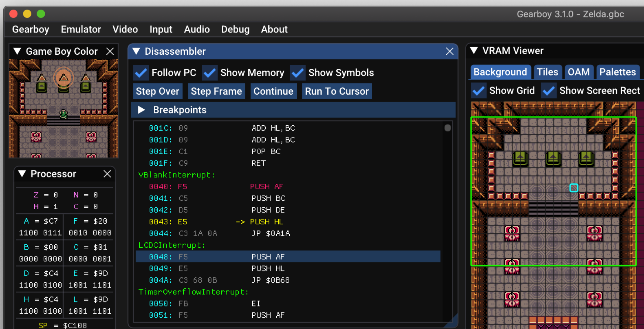
Task: Collapse the Game Boy Color panel
Action: 17,51
